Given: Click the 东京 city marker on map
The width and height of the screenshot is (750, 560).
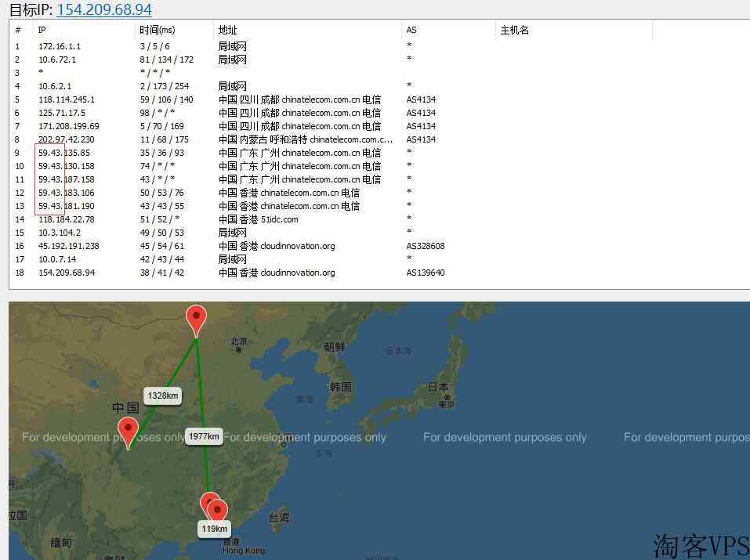Looking at the screenshot, I should pyautogui.click(x=447, y=397).
